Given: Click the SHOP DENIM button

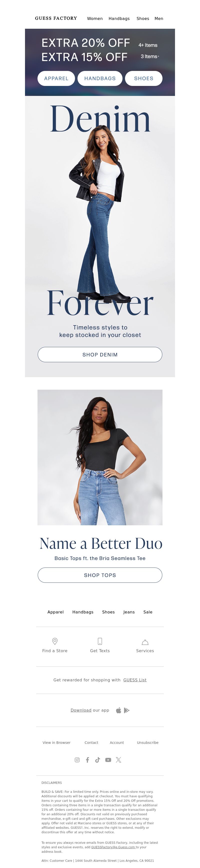Looking at the screenshot, I should (x=100, y=354).
